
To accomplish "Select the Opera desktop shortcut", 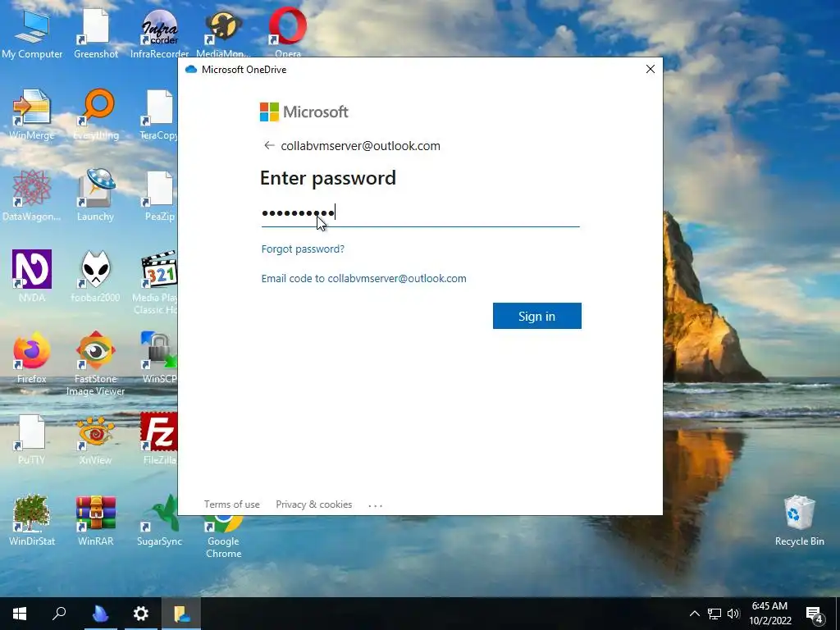I will click(288, 31).
